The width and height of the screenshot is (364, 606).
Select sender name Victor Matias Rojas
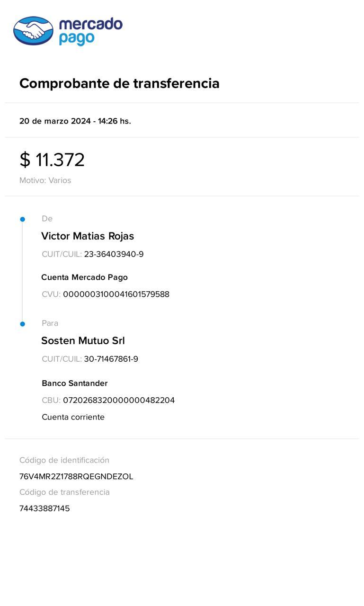pos(88,236)
